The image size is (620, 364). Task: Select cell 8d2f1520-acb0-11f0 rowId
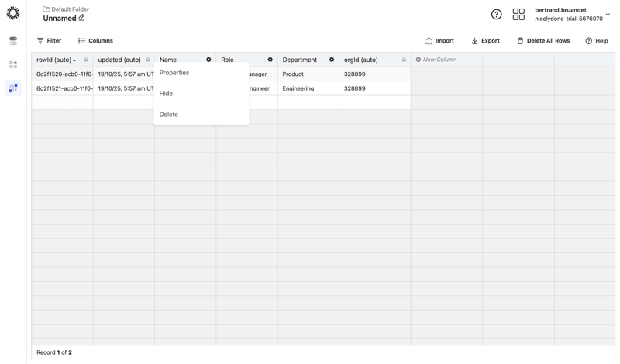[63, 74]
